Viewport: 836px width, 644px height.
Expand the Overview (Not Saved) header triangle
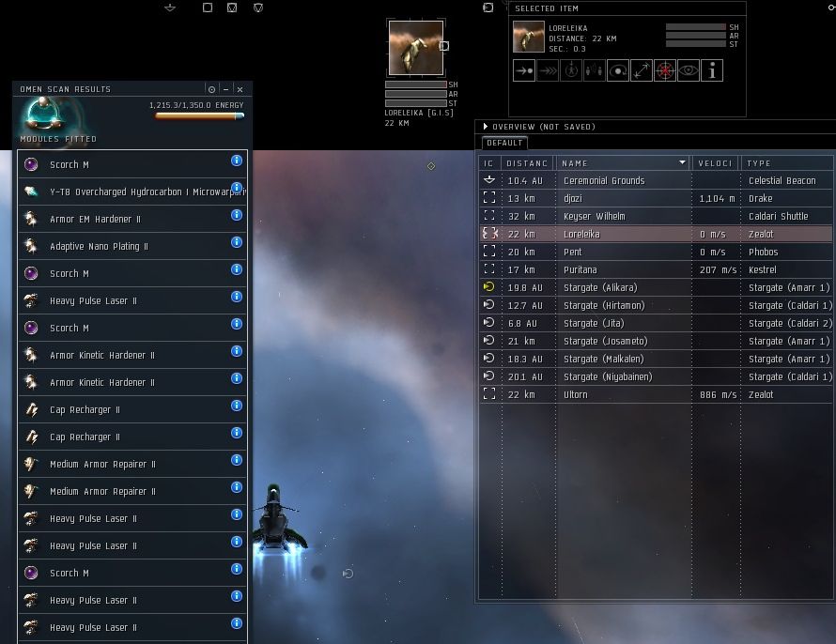[486, 126]
